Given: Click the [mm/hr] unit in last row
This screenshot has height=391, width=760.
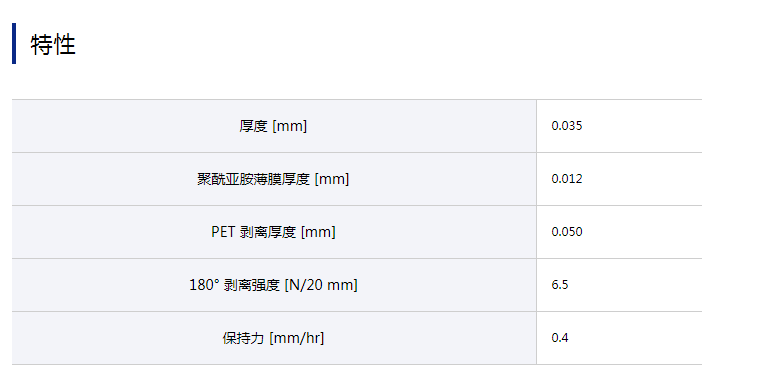Looking at the screenshot, I should pyautogui.click(x=297, y=338).
